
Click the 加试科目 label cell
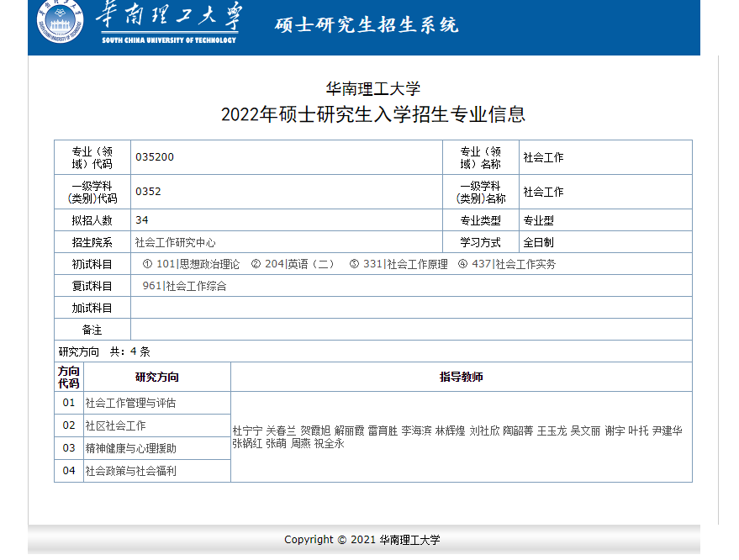92,308
